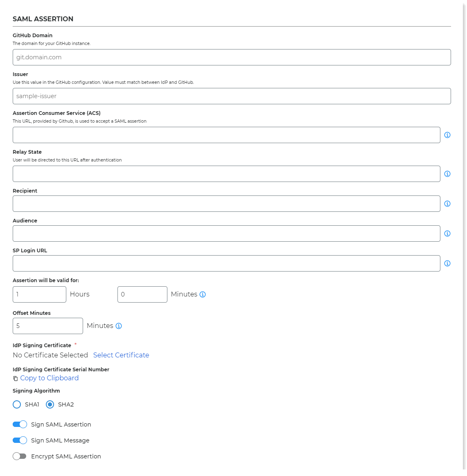Click the info icon next to Recipient
Screen dimensions: 467x476
pos(447,203)
